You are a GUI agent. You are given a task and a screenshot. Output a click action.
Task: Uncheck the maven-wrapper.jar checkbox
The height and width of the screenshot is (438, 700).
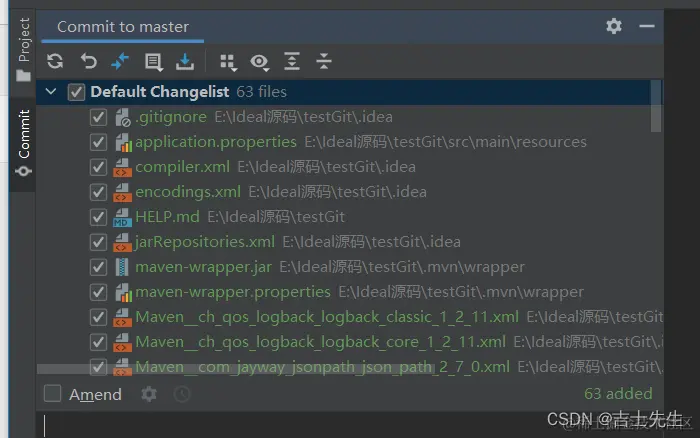[98, 267]
